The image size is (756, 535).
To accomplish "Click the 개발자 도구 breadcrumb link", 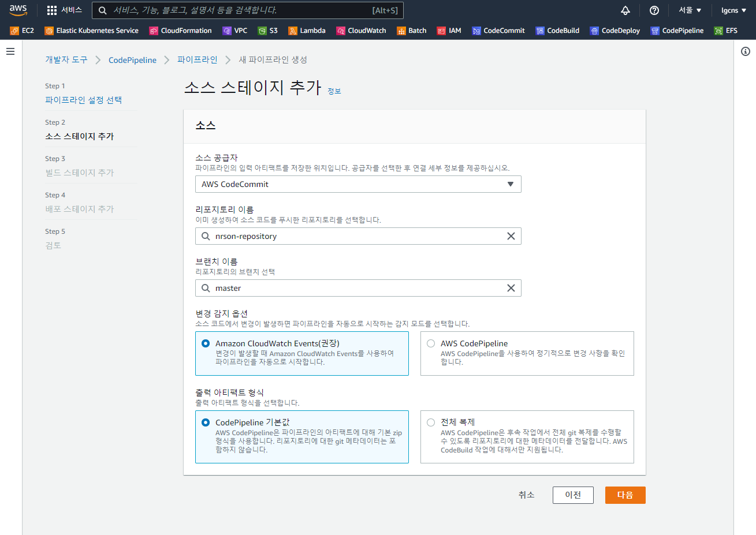I will pos(66,60).
